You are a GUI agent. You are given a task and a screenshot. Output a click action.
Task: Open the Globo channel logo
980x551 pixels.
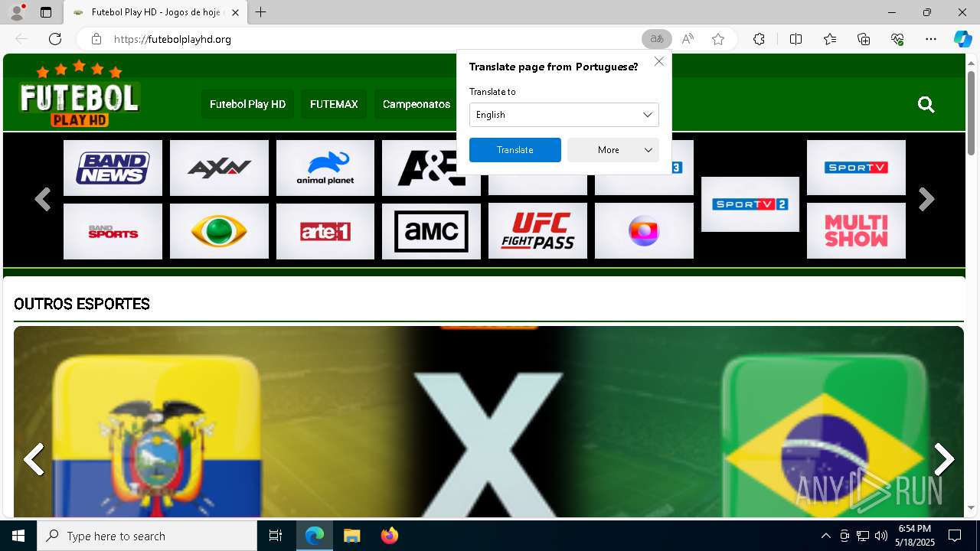coord(644,231)
